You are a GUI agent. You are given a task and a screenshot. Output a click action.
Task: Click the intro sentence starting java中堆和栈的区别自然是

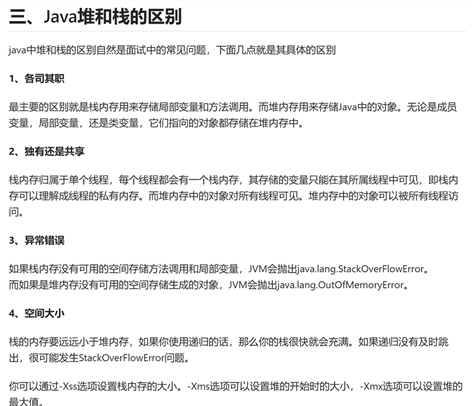point(172,50)
